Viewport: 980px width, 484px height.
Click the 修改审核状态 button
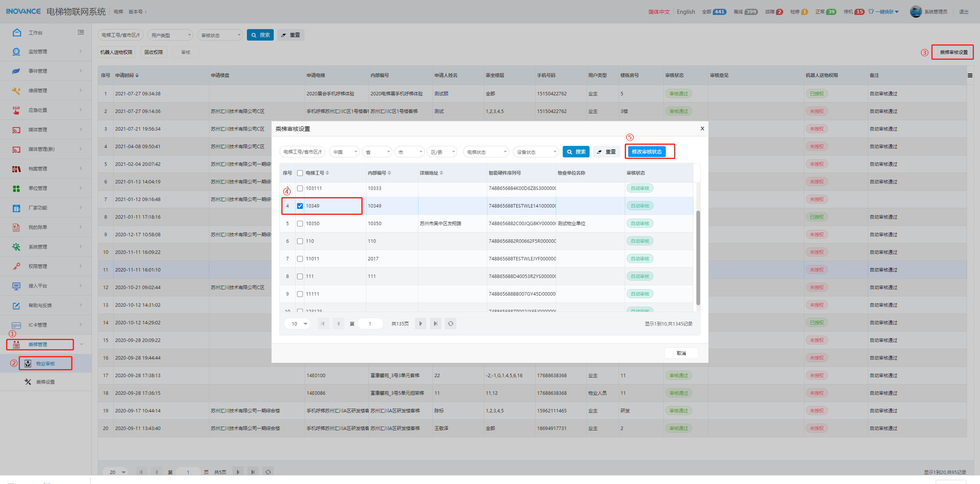646,152
